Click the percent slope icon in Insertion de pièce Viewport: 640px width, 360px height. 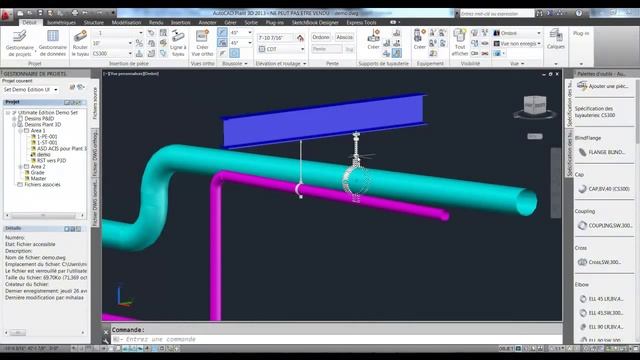(139, 43)
